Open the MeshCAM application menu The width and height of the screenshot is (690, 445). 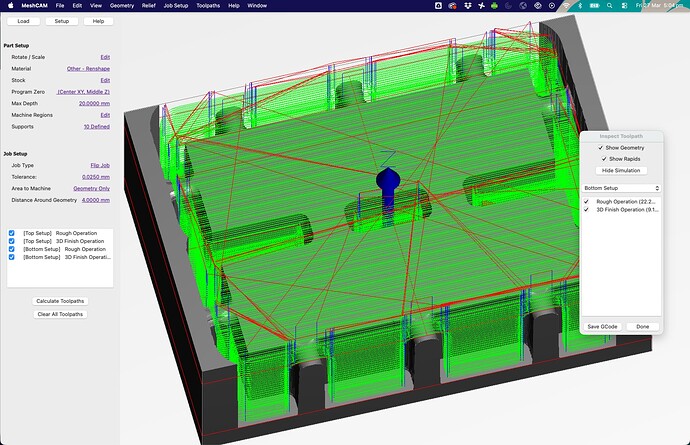point(34,6)
